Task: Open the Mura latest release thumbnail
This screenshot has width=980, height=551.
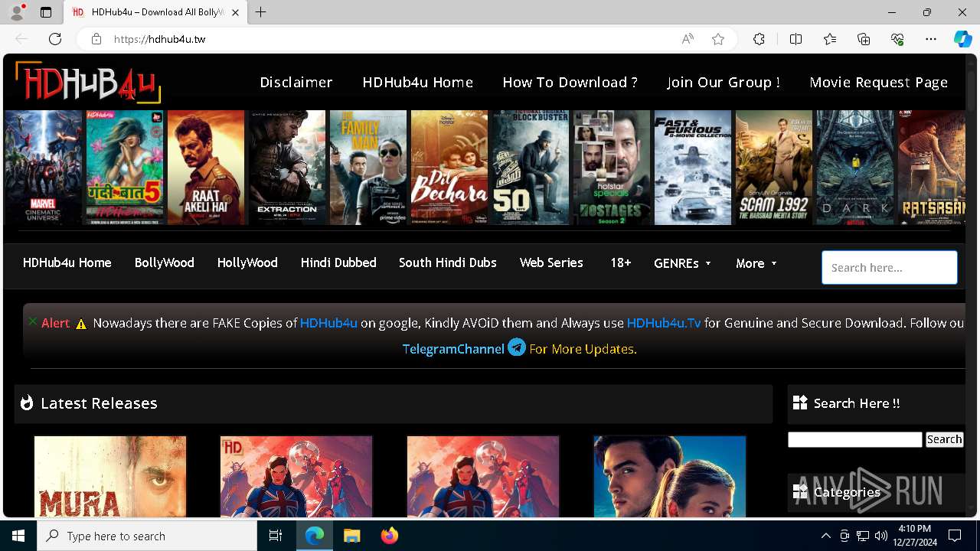Action: (110, 476)
